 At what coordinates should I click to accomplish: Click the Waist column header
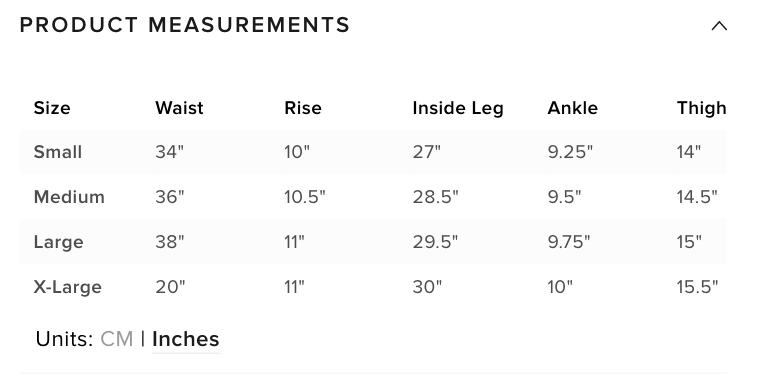(179, 108)
